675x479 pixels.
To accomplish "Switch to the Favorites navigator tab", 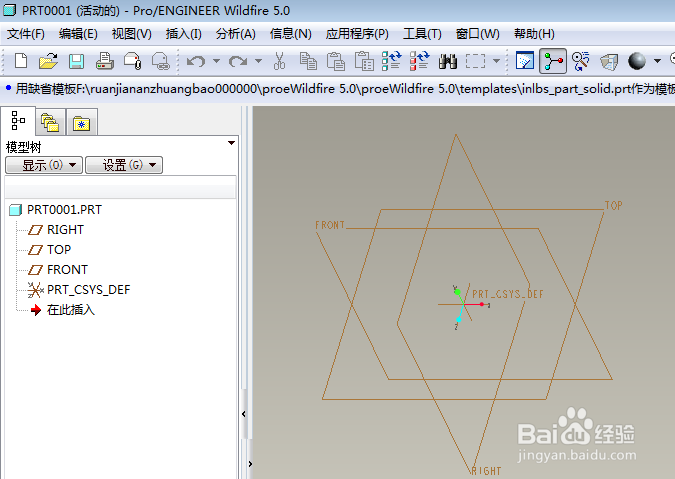I will click(x=82, y=123).
